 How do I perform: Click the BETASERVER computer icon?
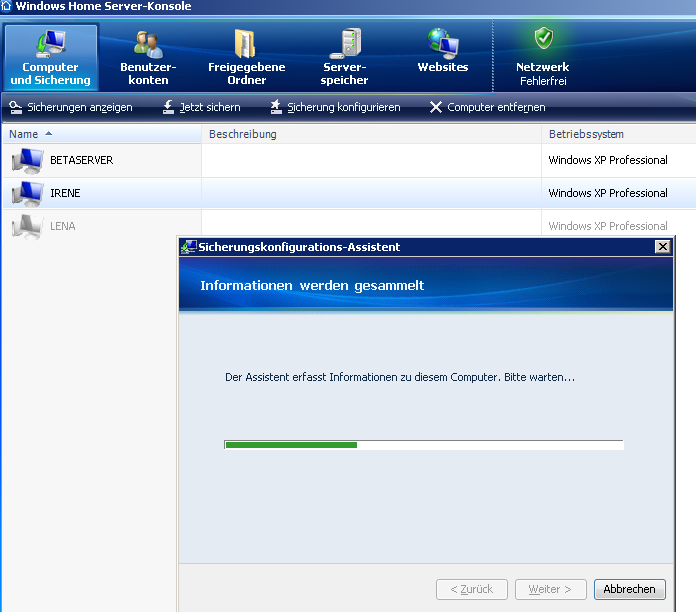tap(28, 161)
